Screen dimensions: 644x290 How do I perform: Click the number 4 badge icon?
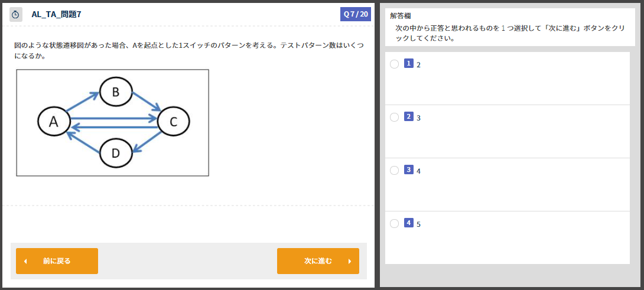(x=409, y=223)
